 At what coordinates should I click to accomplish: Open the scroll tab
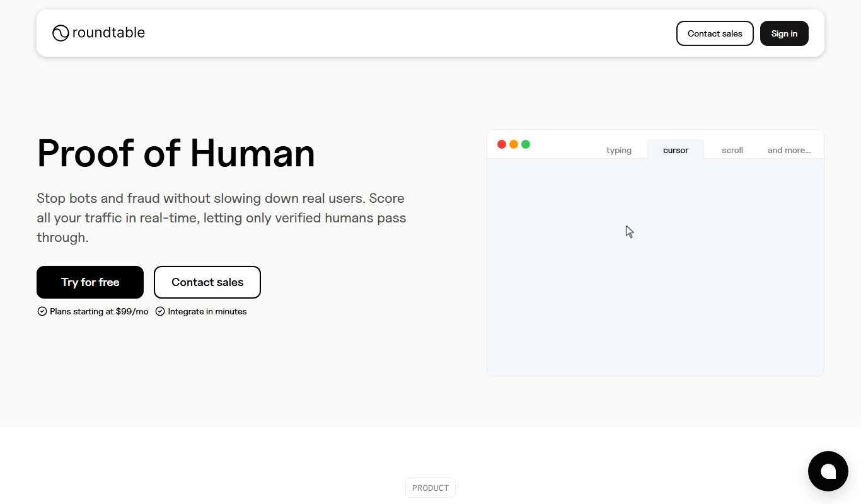click(x=732, y=150)
